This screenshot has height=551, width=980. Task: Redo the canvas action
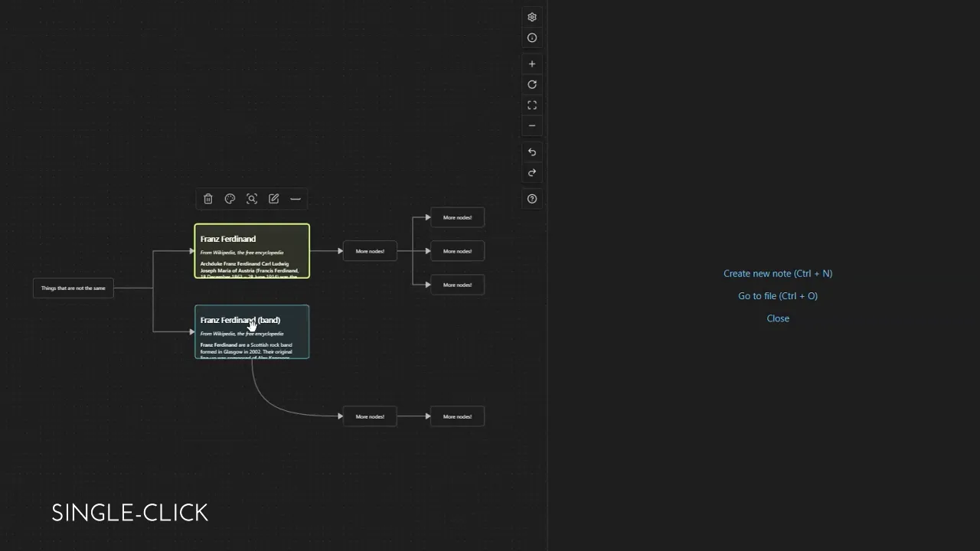532,173
